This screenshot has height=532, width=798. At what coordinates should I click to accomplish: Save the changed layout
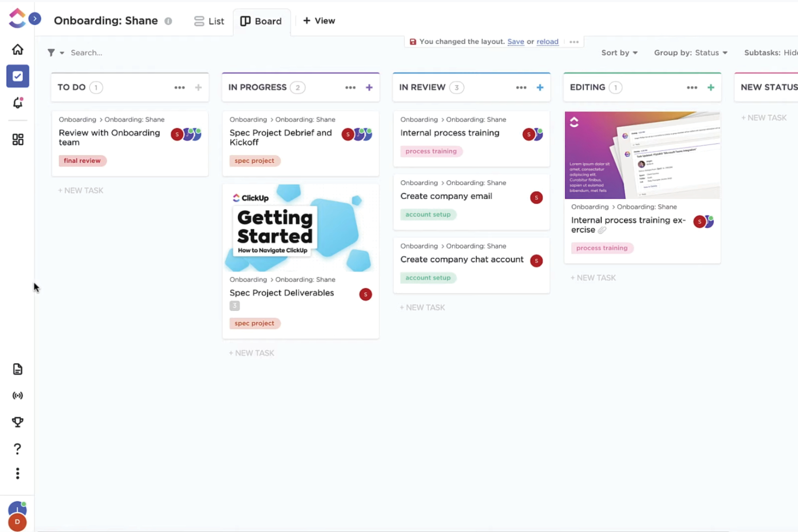point(515,41)
